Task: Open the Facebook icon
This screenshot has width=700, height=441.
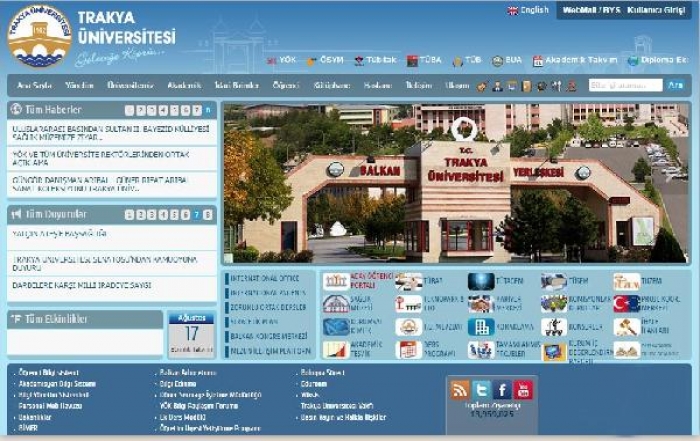Action: pos(502,390)
